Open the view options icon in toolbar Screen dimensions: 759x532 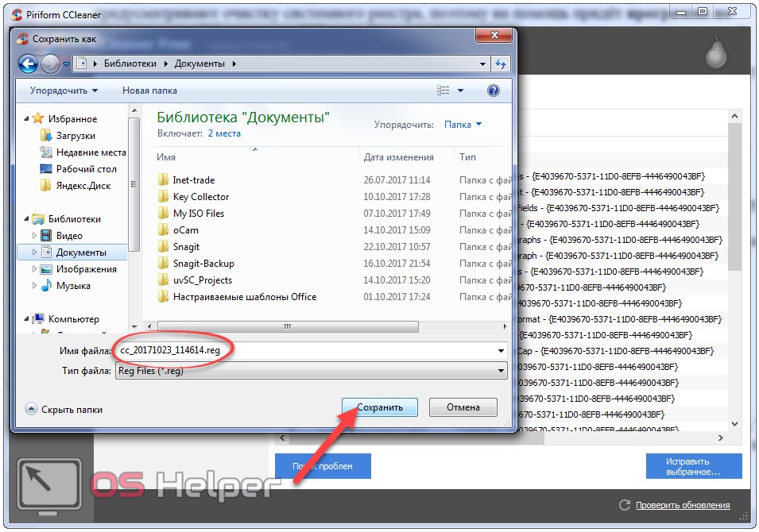coord(445,91)
